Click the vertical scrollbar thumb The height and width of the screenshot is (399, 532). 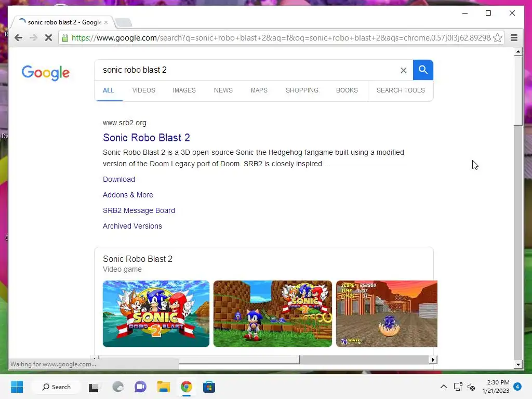click(518, 91)
